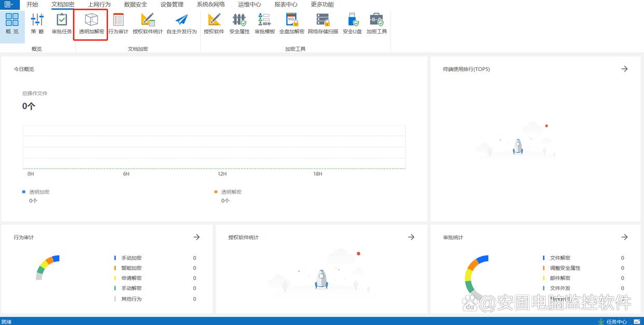Open the 加密工具 briefcase icon

[376, 24]
